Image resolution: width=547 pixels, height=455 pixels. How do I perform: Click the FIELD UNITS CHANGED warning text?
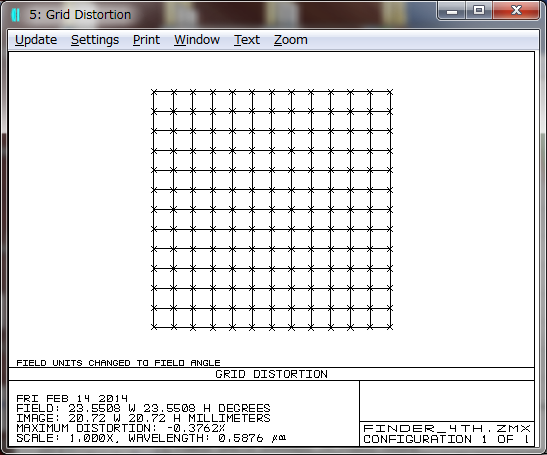coord(118,363)
